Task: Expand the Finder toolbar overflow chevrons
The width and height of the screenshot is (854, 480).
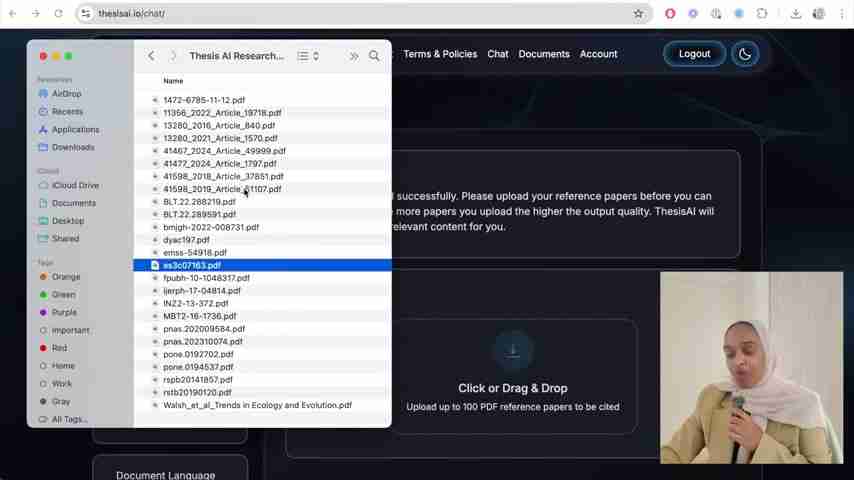Action: coord(353,56)
